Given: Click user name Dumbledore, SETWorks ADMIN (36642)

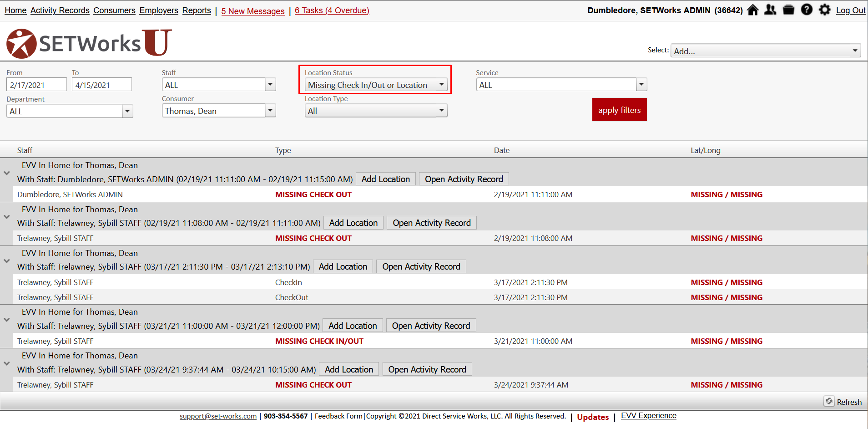Looking at the screenshot, I should point(665,10).
